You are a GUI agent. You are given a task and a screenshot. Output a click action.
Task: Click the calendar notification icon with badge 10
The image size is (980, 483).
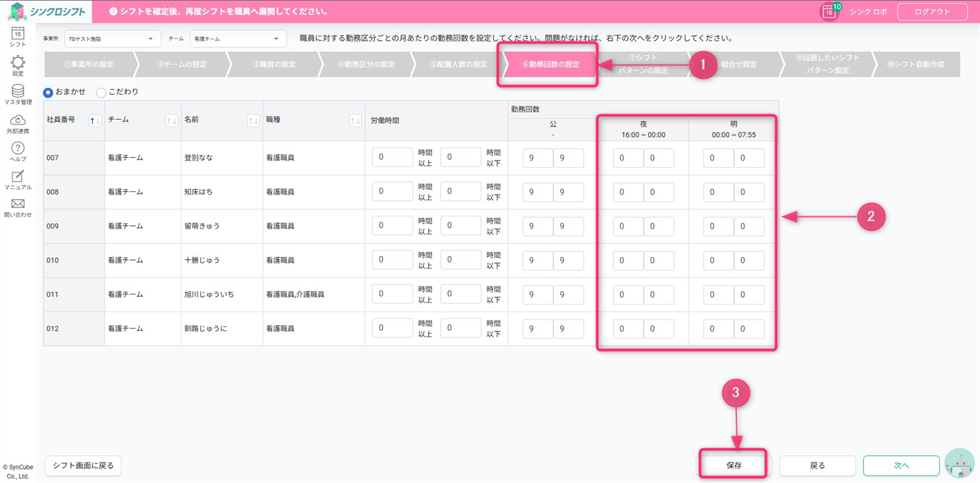pyautogui.click(x=829, y=12)
